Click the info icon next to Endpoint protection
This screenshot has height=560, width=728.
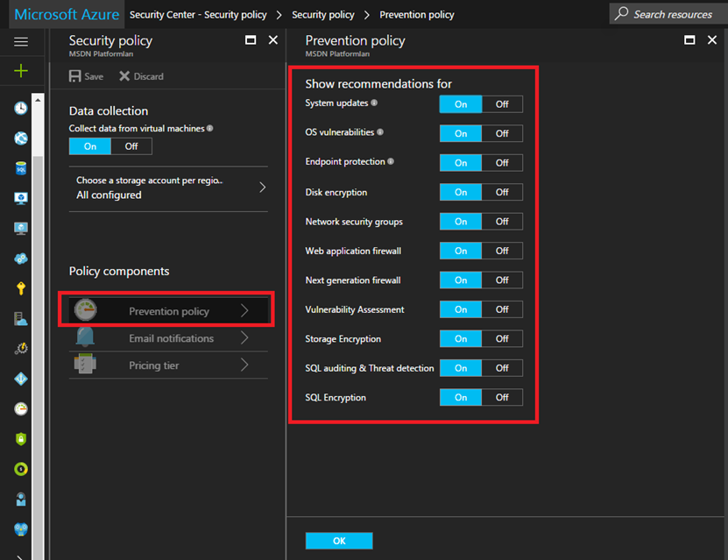pyautogui.click(x=391, y=161)
